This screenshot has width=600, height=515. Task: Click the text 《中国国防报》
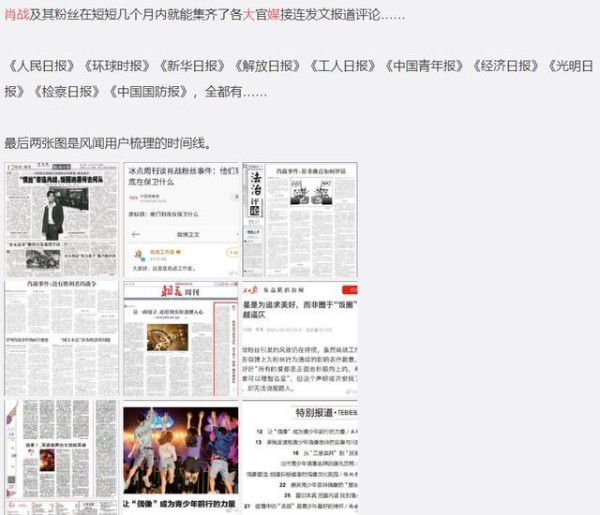click(x=148, y=91)
